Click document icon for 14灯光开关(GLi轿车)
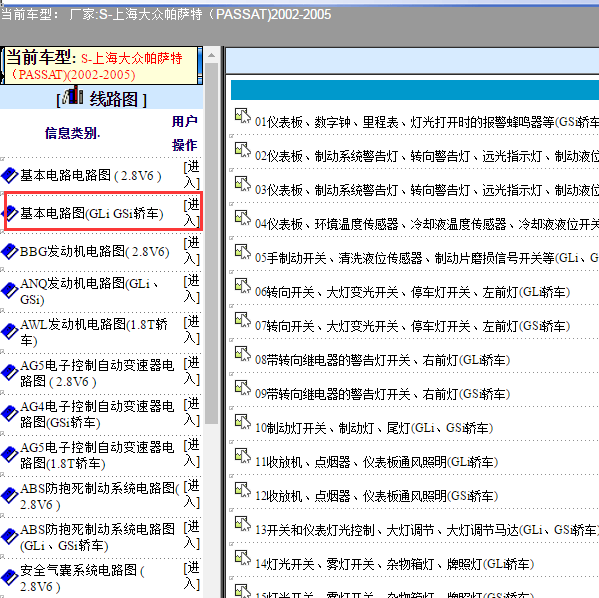Image resolution: width=599 pixels, height=598 pixels. point(243,558)
